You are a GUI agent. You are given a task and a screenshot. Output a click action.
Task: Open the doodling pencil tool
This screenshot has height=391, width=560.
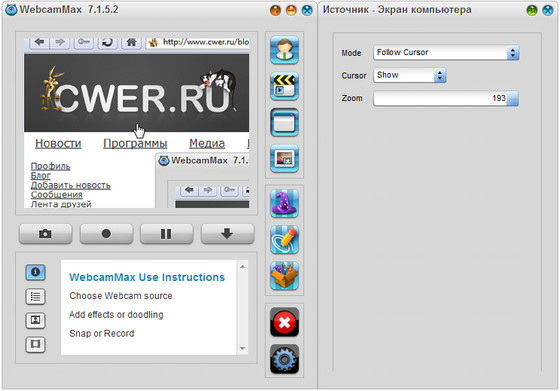pyautogui.click(x=284, y=240)
